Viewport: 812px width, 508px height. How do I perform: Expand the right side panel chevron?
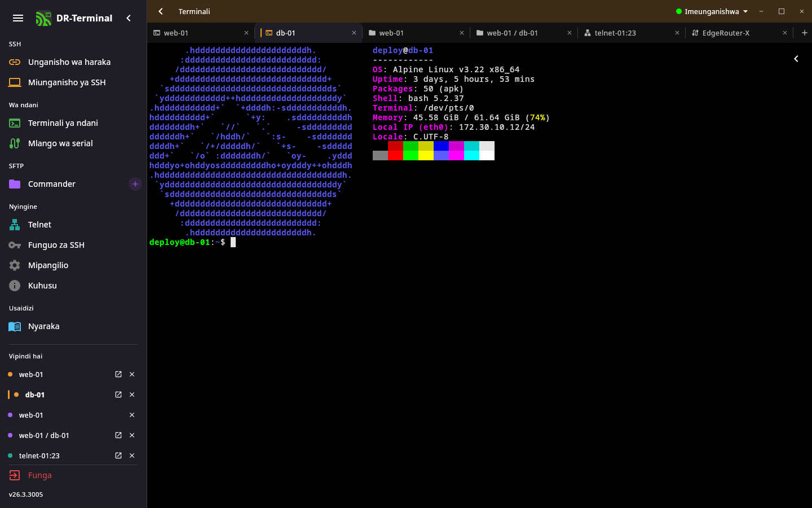[x=796, y=59]
